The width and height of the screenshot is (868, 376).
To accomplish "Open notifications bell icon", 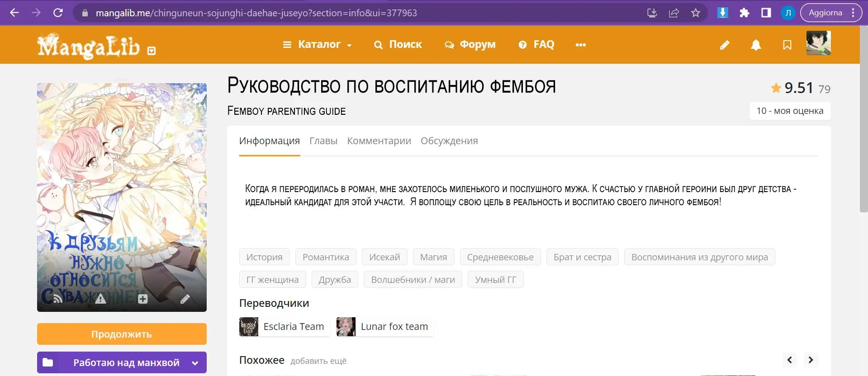I will (x=756, y=45).
